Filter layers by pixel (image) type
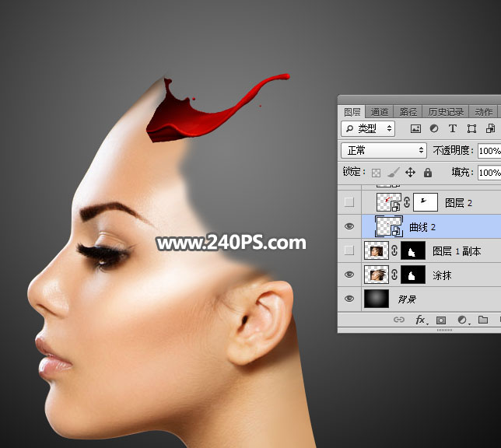Image resolution: width=501 pixels, height=448 pixels. pyautogui.click(x=415, y=129)
